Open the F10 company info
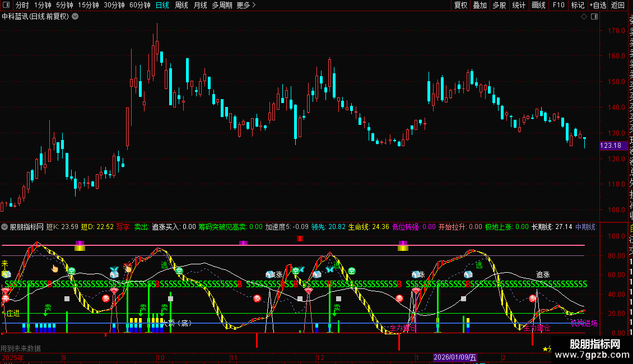Screen dimensions: 633x364 [x=558, y=5]
